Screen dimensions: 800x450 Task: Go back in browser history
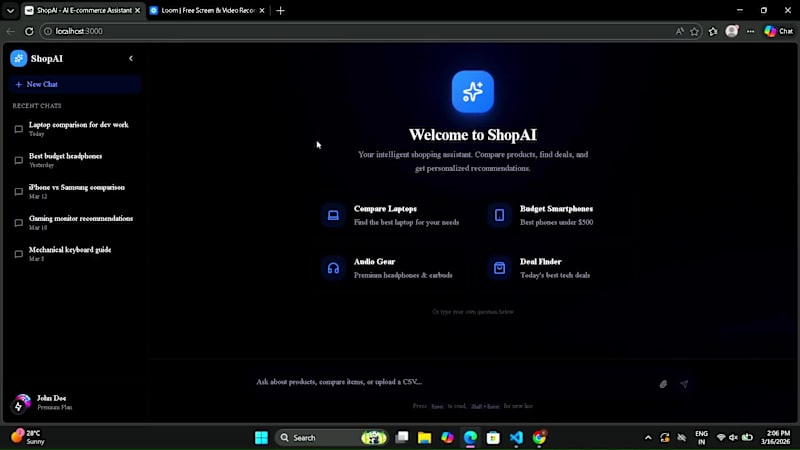(11, 32)
